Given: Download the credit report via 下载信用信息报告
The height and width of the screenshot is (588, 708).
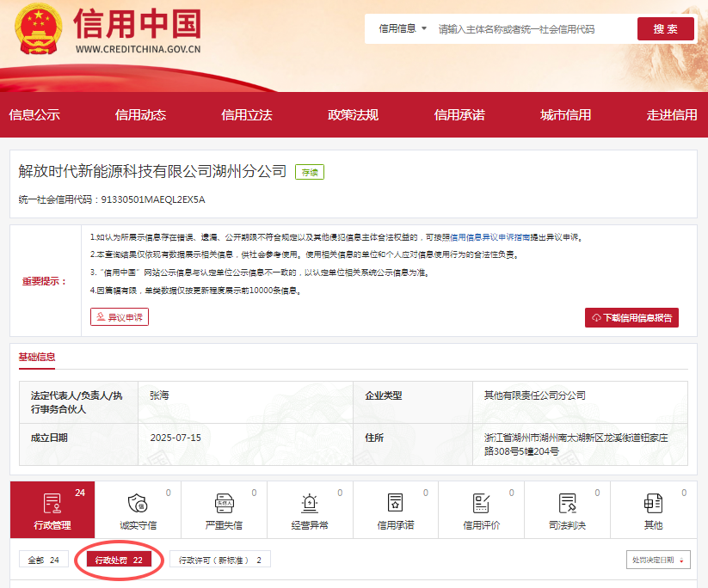Looking at the screenshot, I should (631, 317).
